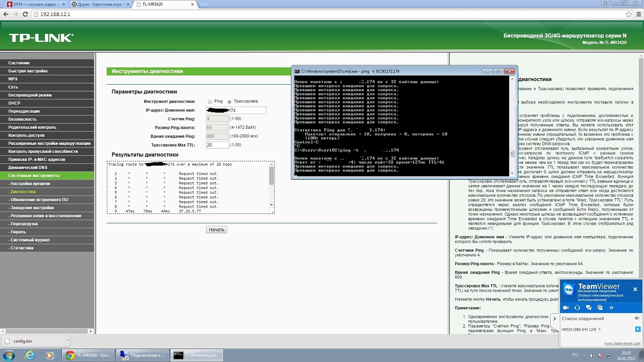Image resolution: width=644 pixels, height=362 pixels.
Task: Switch to Дурак card game tab
Action: pos(100,4)
